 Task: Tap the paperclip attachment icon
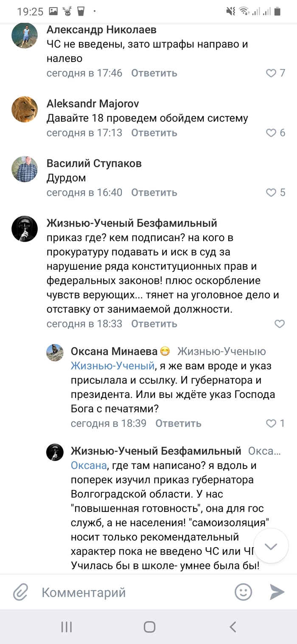point(20,592)
